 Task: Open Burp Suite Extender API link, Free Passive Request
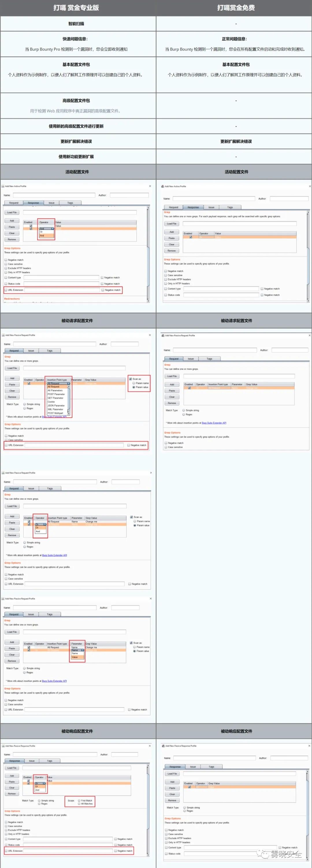(214, 423)
